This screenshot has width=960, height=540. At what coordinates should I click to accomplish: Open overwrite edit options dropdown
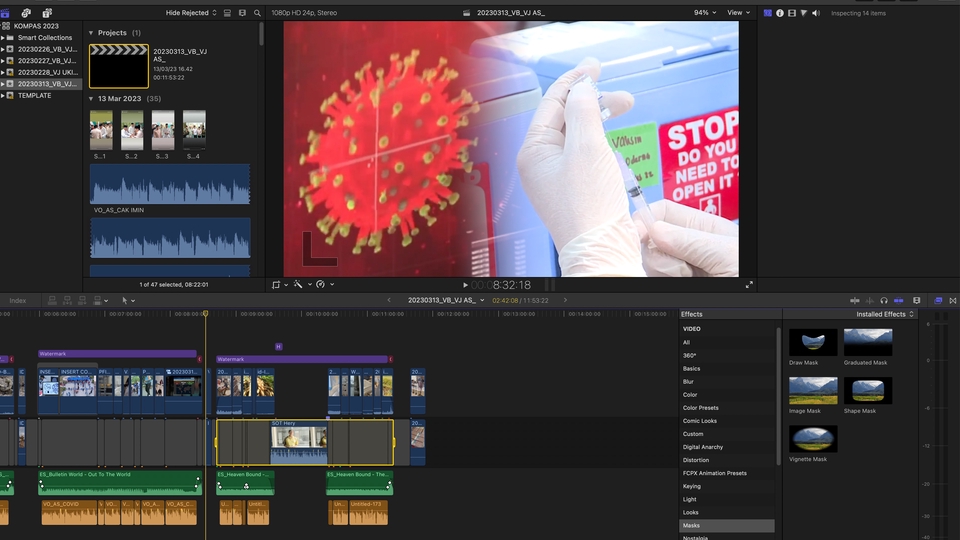coord(100,301)
